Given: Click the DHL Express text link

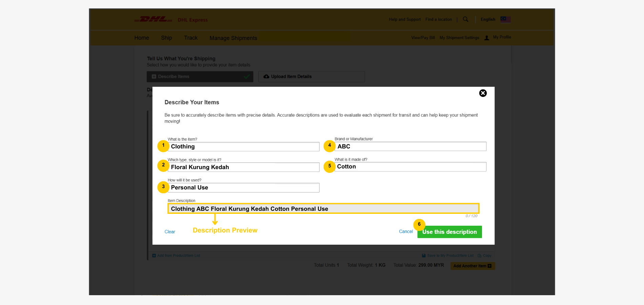Looking at the screenshot, I should pos(193,20).
